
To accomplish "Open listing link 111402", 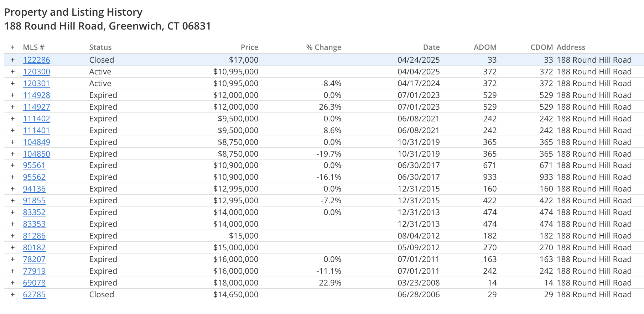I will click(36, 119).
